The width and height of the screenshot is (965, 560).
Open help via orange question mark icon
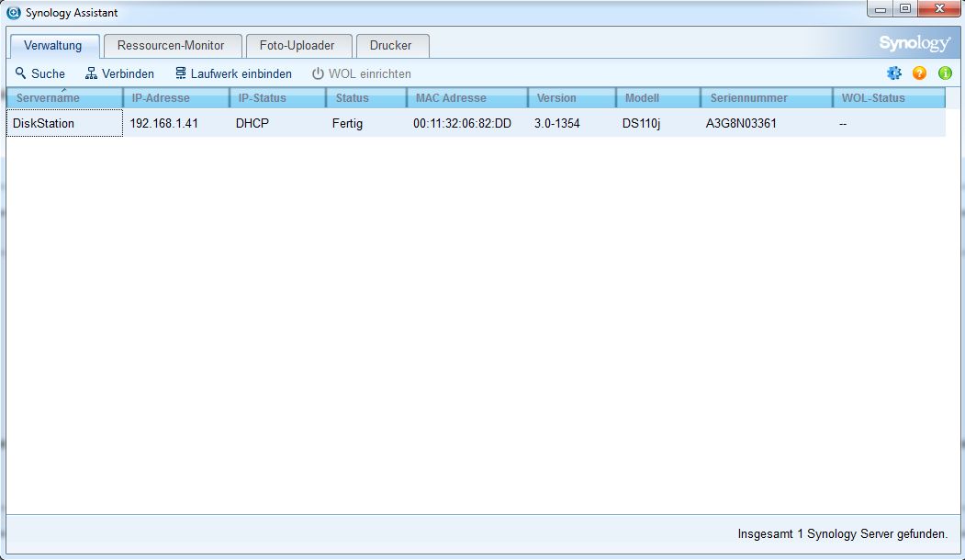point(919,73)
